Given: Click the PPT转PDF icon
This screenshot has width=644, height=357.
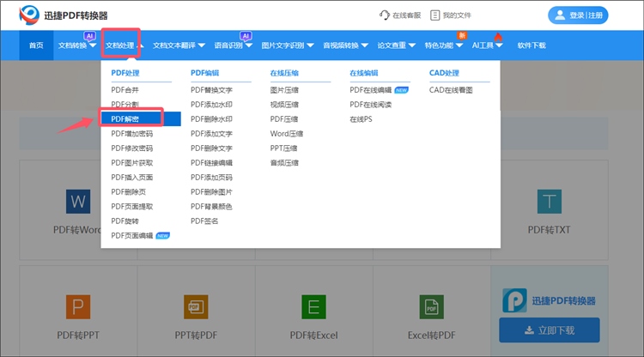Looking at the screenshot, I should (196, 307).
